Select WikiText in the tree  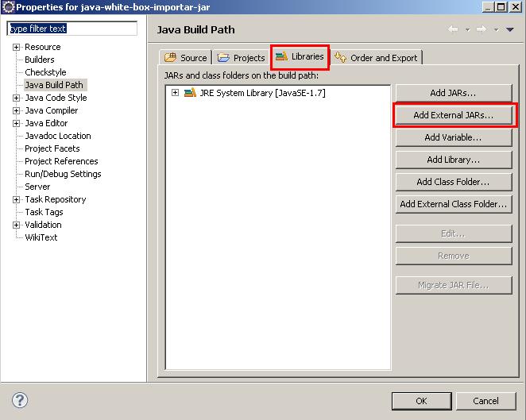[x=41, y=237]
